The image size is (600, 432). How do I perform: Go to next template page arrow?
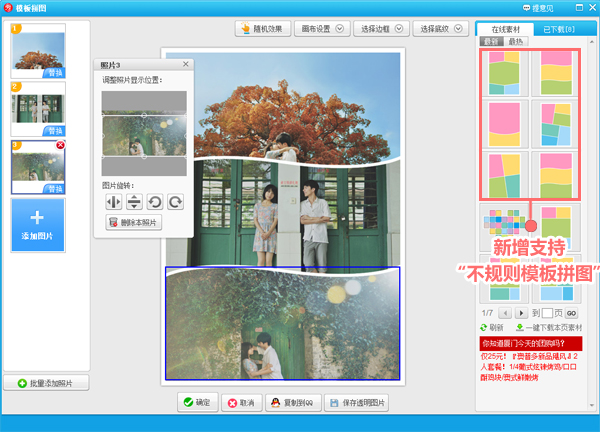point(521,313)
